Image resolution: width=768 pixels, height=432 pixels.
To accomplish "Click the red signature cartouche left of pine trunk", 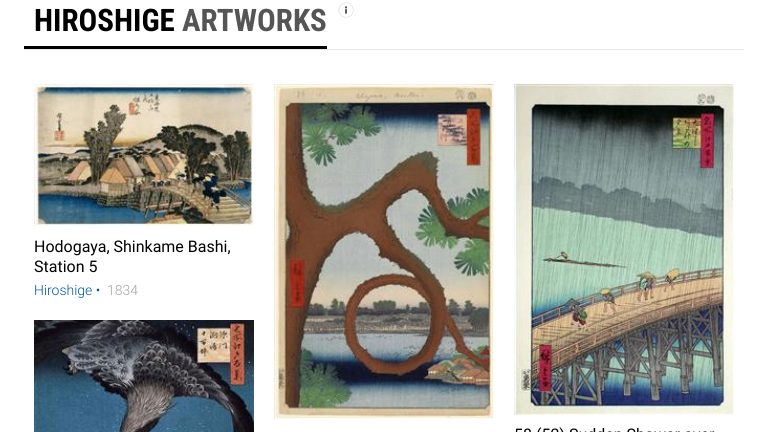I will [297, 284].
